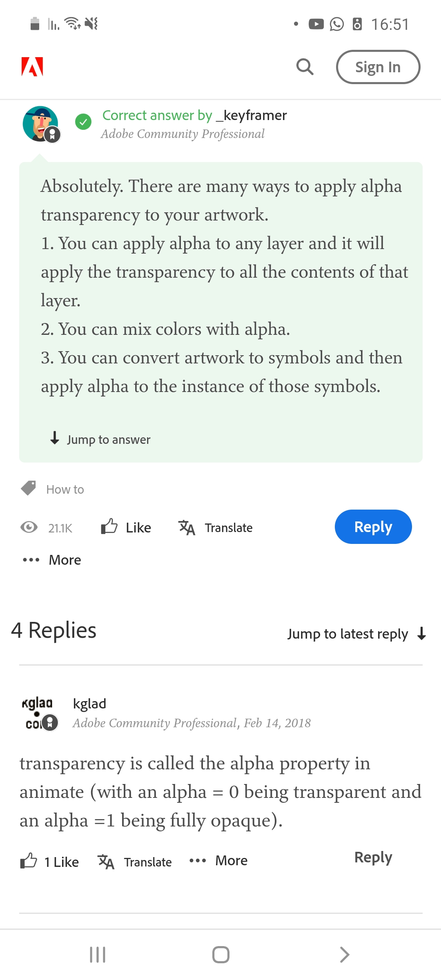Click the thumbs-up icon on kglad's reply

click(28, 860)
